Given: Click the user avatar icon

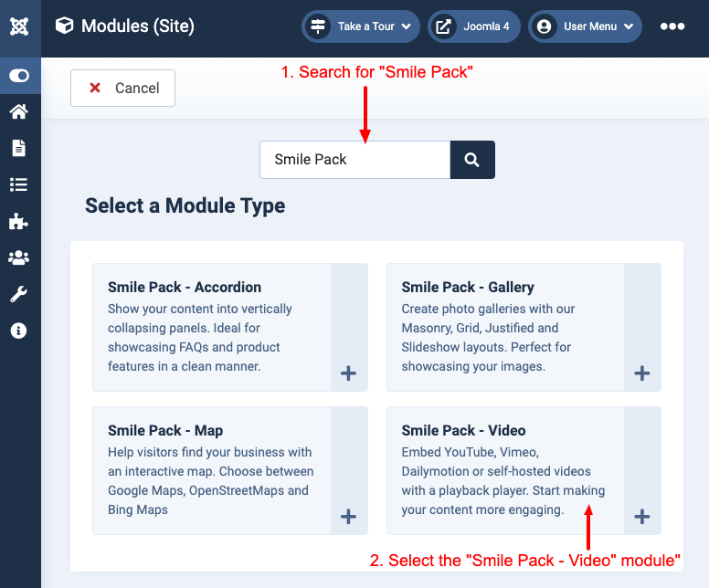Looking at the screenshot, I should tap(545, 26).
